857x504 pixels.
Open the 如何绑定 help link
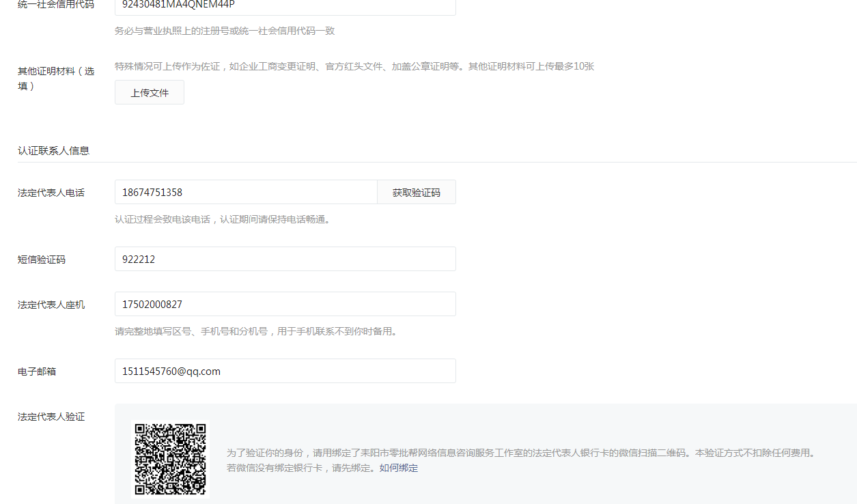399,468
